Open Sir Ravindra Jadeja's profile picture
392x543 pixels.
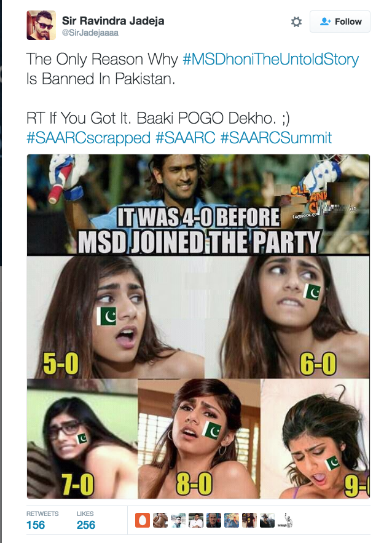coord(41,25)
